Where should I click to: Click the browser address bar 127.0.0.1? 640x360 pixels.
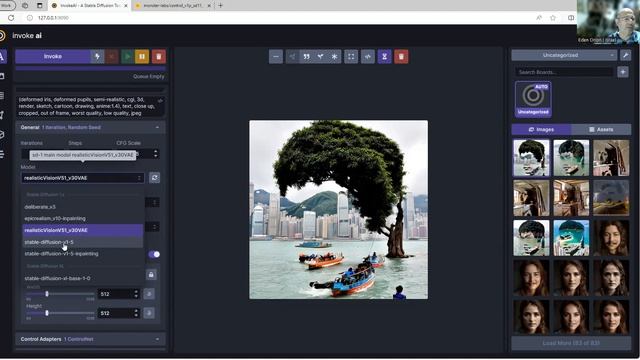(53, 18)
